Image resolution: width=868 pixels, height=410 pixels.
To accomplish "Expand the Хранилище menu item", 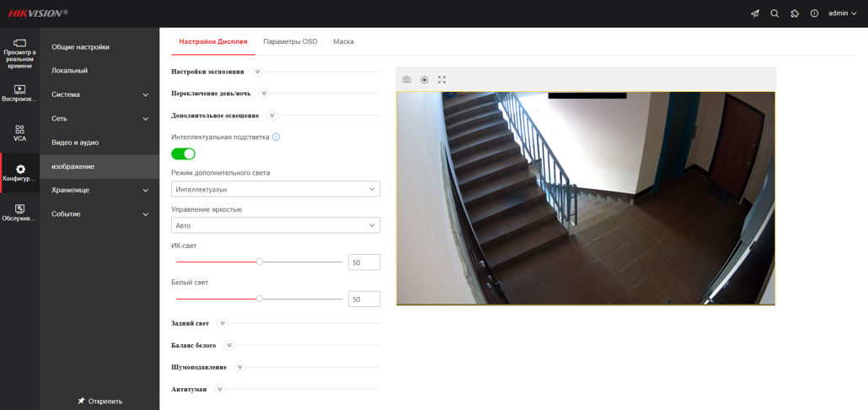I will [99, 190].
